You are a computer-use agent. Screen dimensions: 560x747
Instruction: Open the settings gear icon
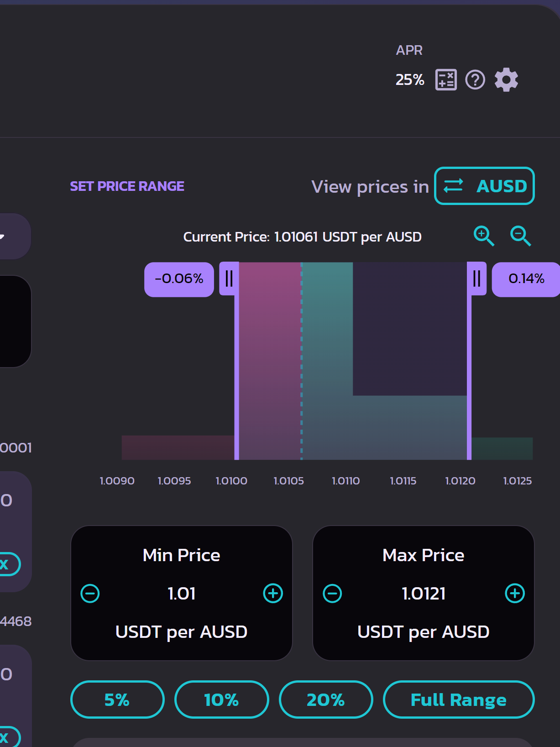click(506, 80)
